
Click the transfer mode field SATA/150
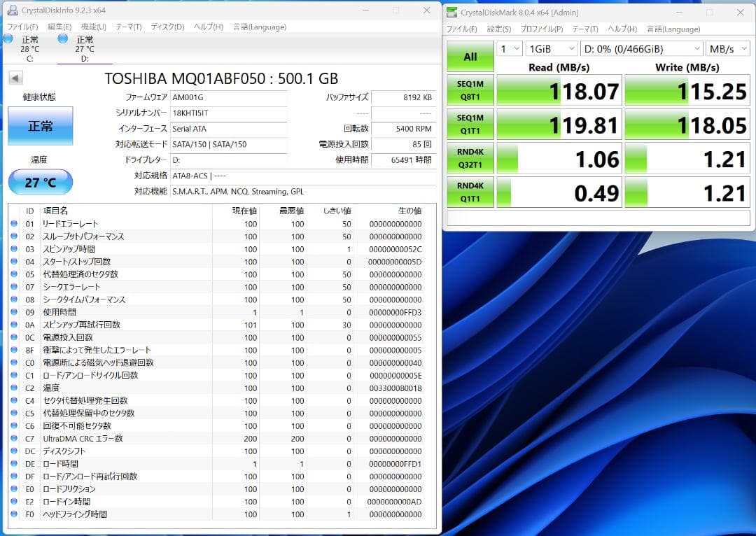[x=228, y=144]
